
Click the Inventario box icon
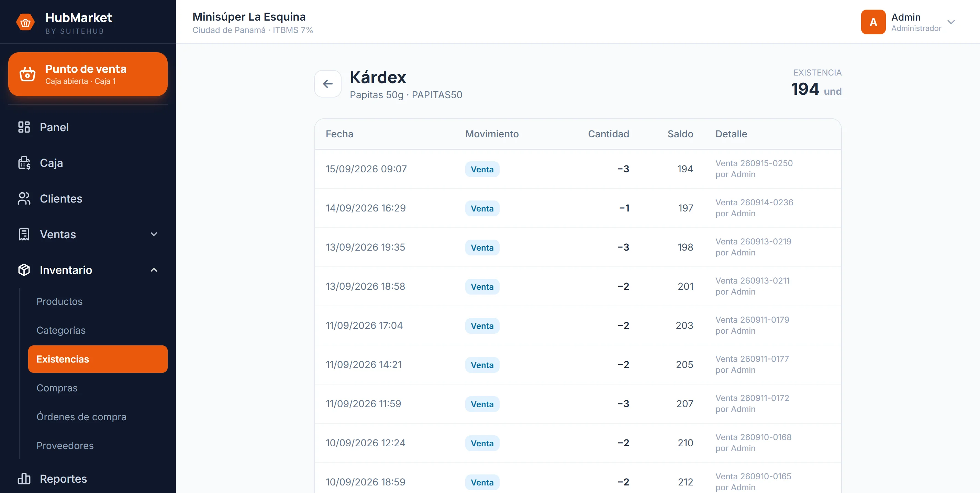pos(24,270)
